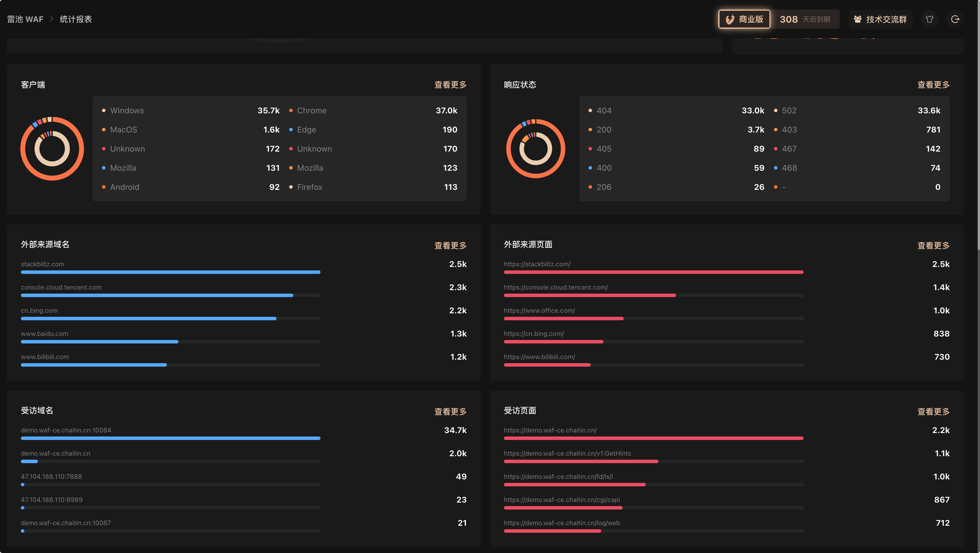Screen dimensions: 980x553
Task: Select the 404 status legend entry
Action: pyautogui.click(x=604, y=110)
